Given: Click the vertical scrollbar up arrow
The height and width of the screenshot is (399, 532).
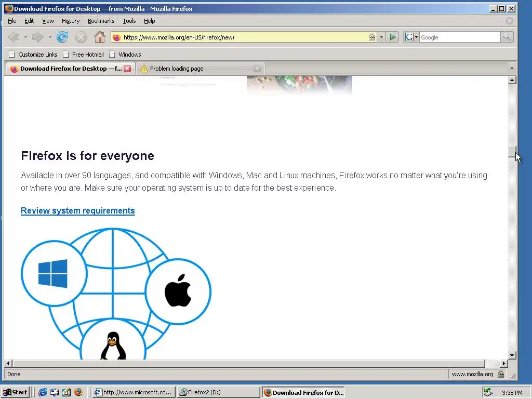Looking at the screenshot, I should pyautogui.click(x=512, y=80).
